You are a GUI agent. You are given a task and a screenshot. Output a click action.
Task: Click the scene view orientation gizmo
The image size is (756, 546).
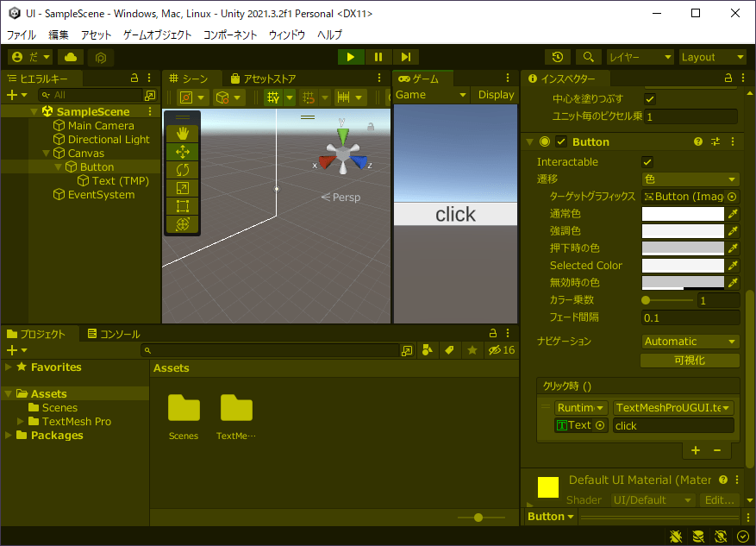pos(343,152)
